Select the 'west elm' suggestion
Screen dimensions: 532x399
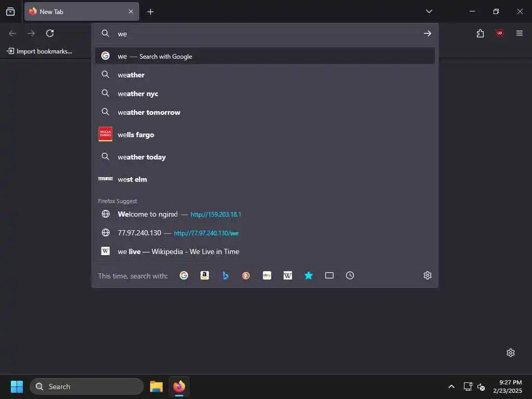click(x=264, y=179)
